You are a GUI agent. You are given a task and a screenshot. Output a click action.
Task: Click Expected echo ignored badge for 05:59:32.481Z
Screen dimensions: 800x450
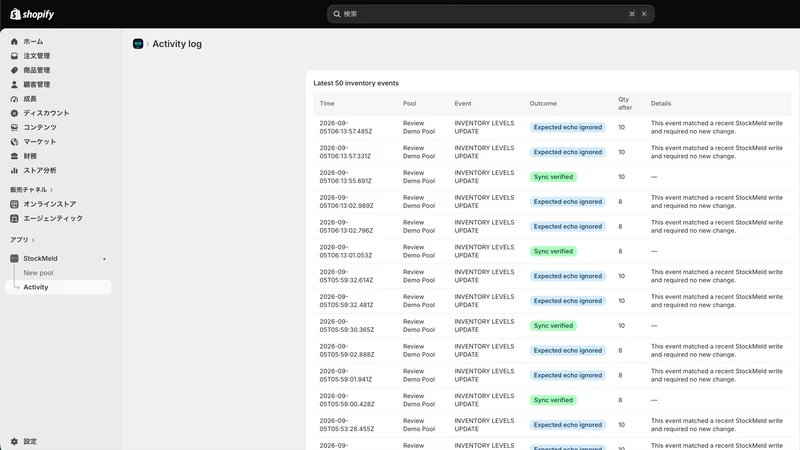coord(568,301)
